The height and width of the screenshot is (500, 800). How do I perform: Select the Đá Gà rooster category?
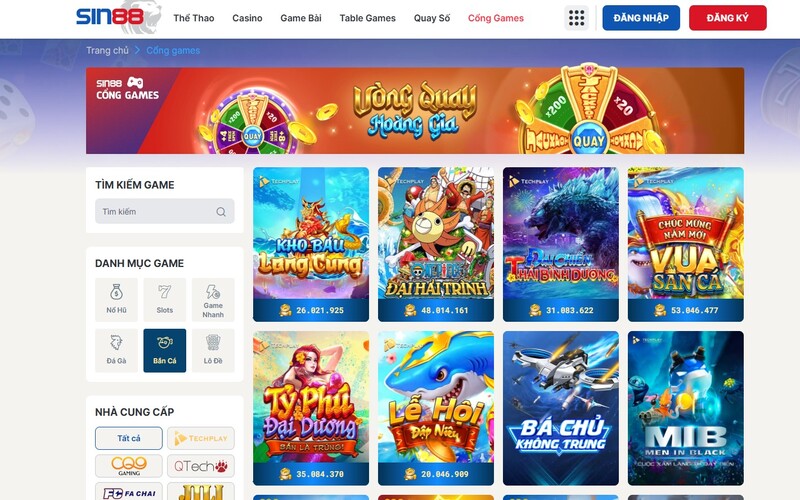click(116, 351)
